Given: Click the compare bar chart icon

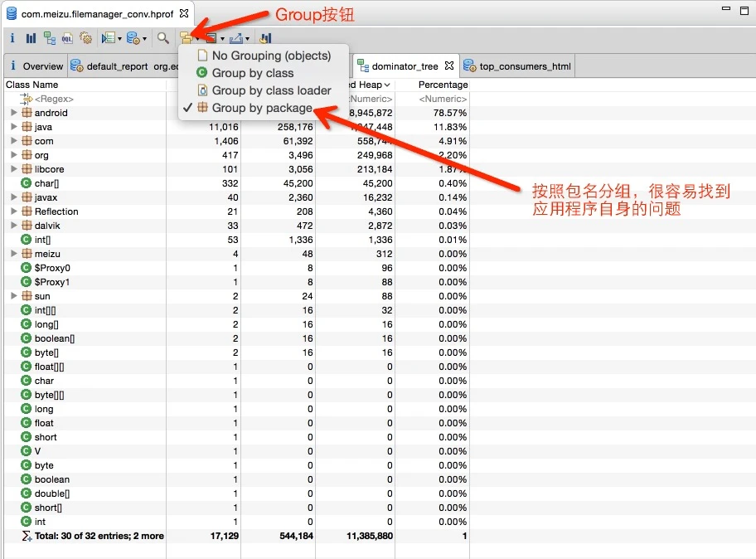Looking at the screenshot, I should click(x=265, y=38).
